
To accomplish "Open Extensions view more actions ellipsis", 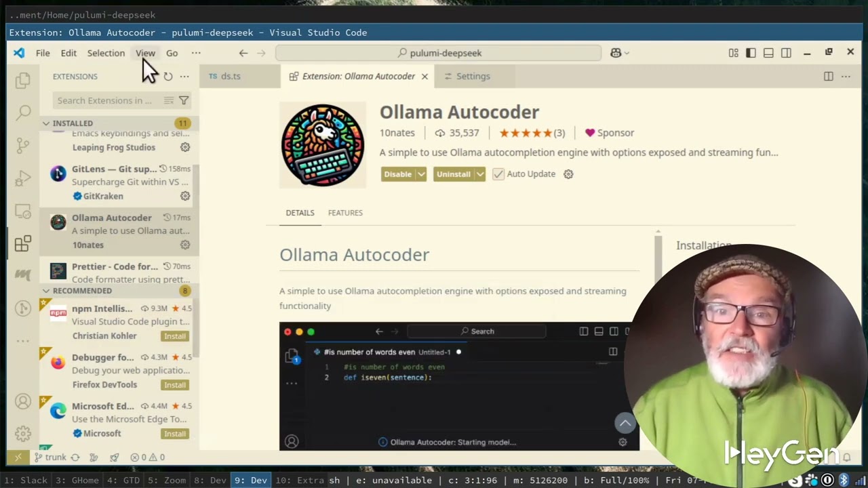I will coord(184,77).
